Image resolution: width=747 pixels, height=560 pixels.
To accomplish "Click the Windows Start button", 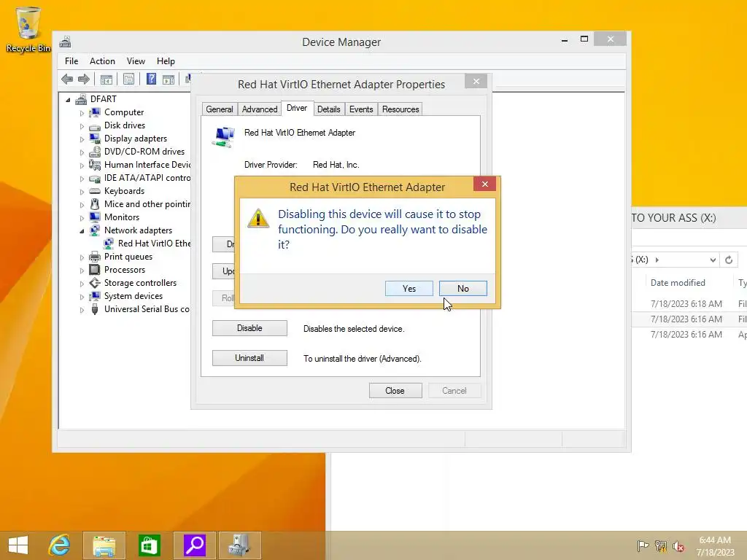I will [18, 545].
